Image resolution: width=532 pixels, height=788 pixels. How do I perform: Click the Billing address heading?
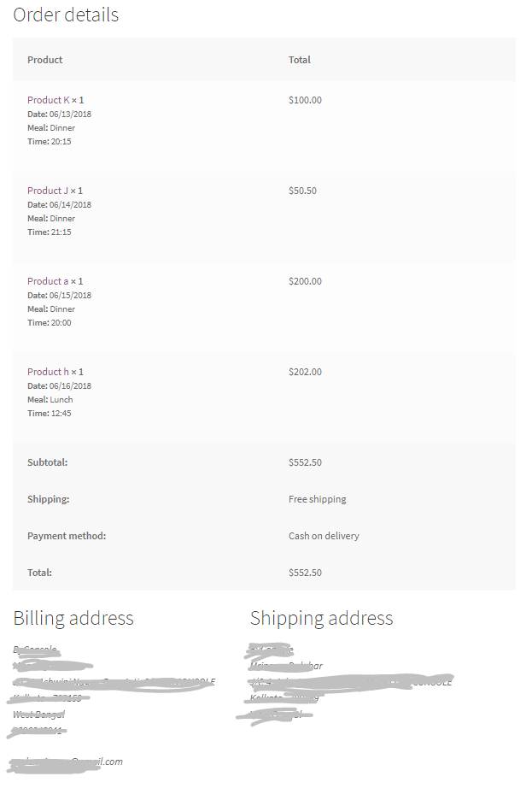(73, 618)
